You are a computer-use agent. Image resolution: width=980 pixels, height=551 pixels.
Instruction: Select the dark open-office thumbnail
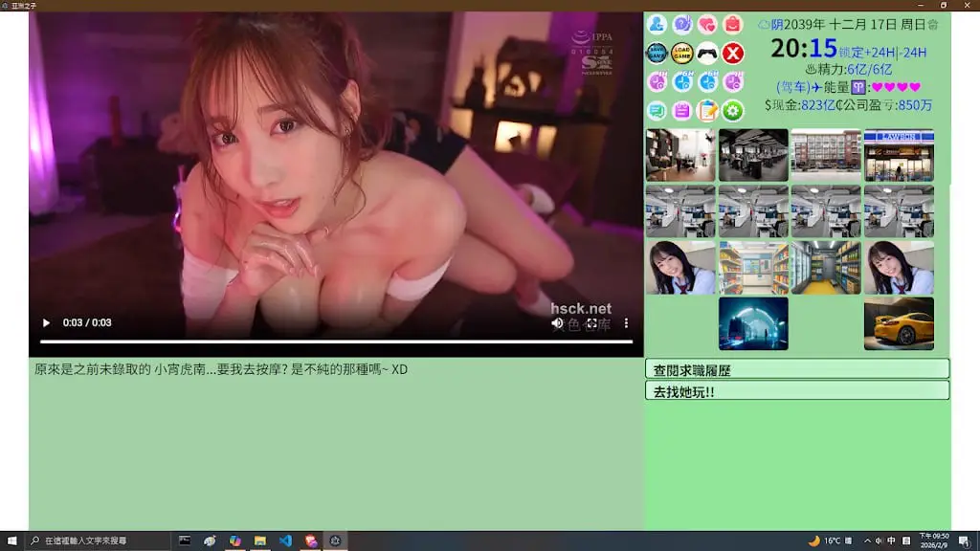tap(753, 156)
